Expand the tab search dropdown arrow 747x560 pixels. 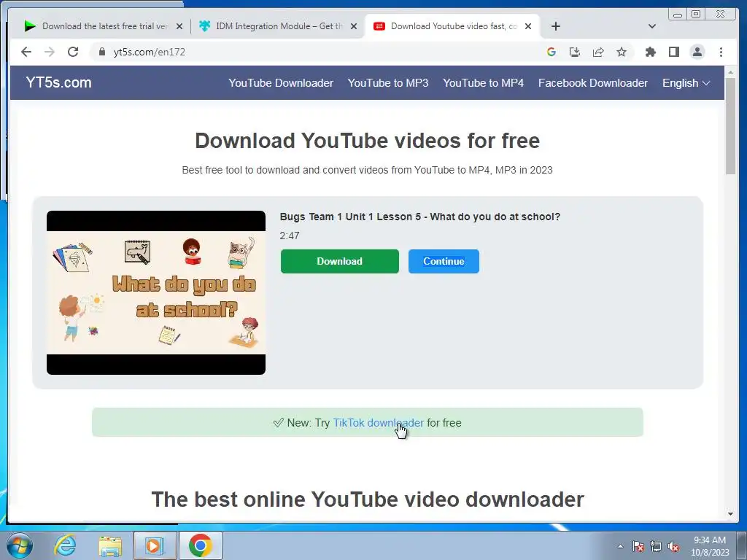click(x=652, y=26)
